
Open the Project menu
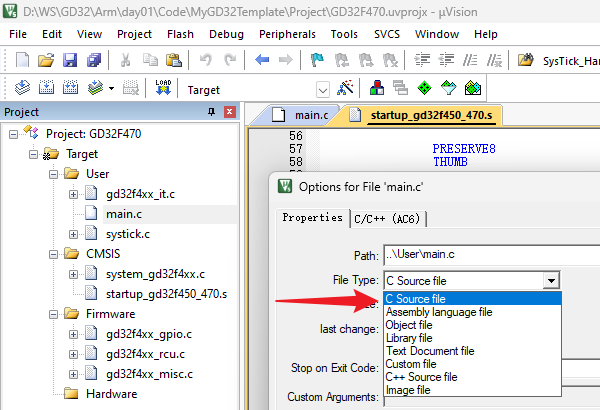coord(134,34)
